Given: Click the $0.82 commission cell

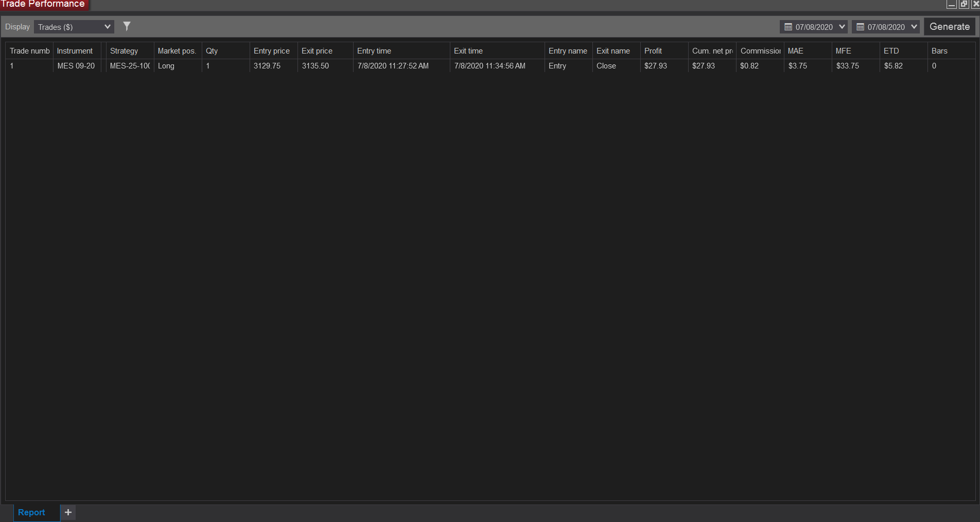Looking at the screenshot, I should point(760,66).
